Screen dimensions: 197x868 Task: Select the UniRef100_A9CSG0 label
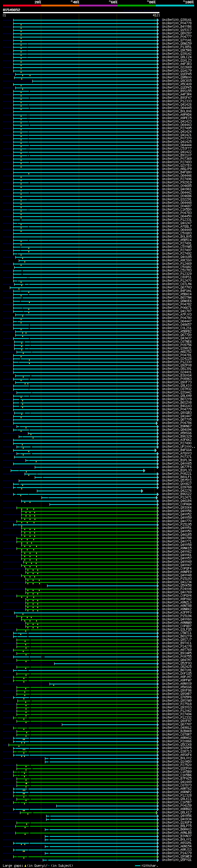tap(176, 260)
